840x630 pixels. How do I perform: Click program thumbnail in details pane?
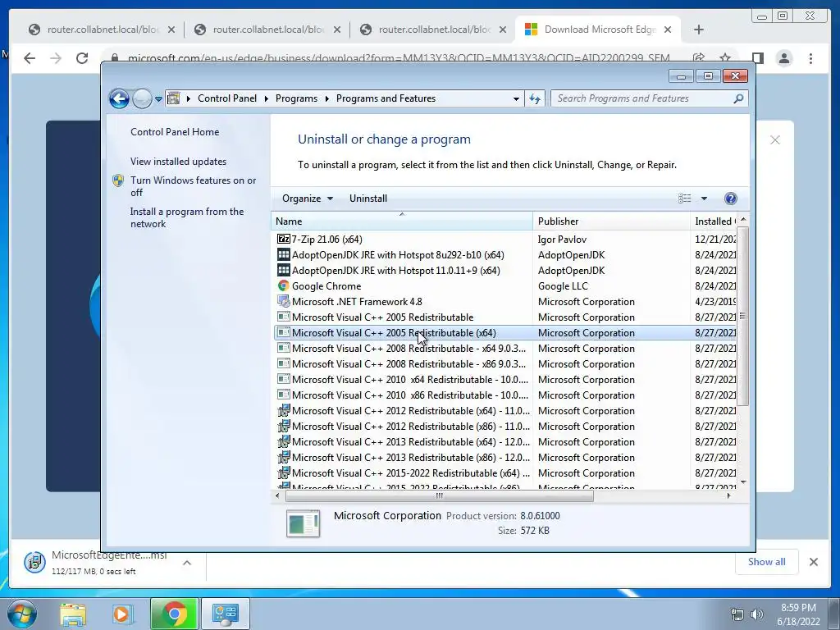coord(304,523)
